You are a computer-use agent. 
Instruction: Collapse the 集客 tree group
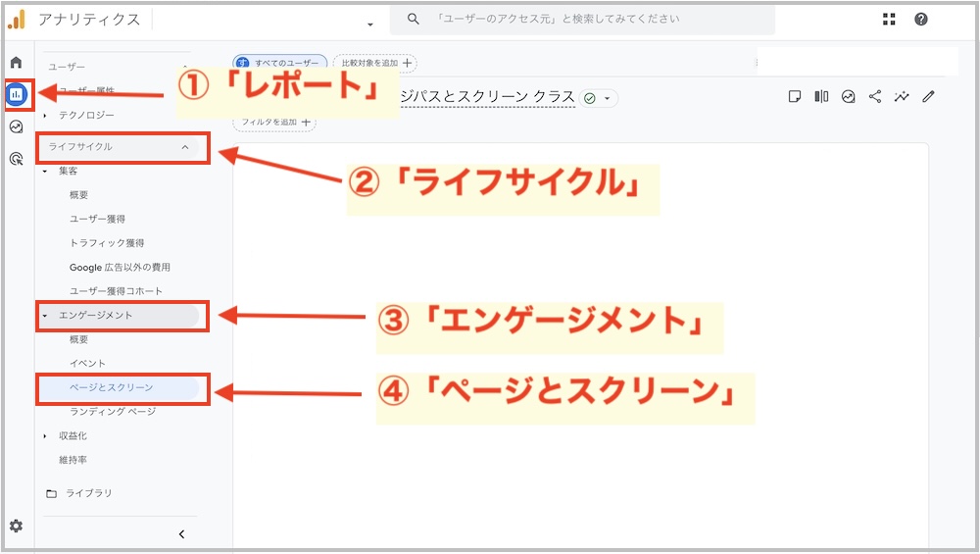coord(45,171)
